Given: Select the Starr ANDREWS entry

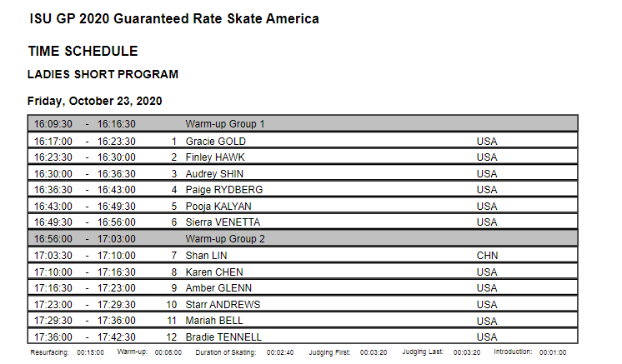Looking at the screenshot, I should [223, 304].
